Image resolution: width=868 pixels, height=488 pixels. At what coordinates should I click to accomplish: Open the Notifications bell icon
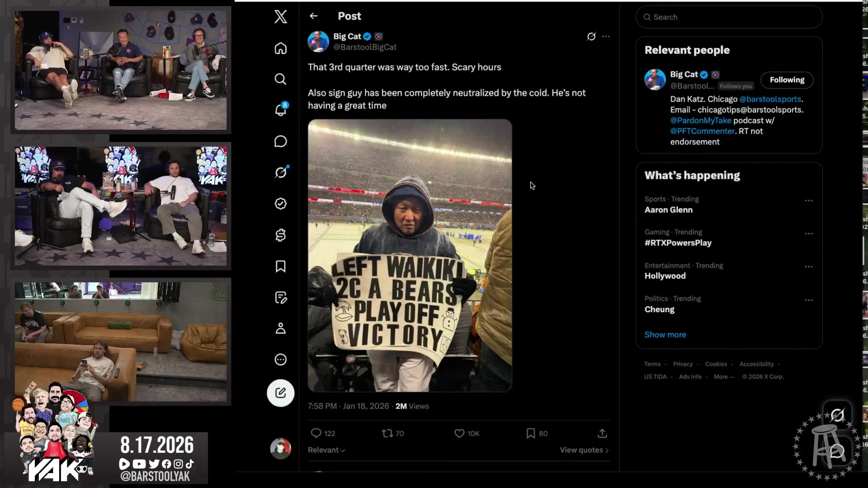[x=280, y=110]
